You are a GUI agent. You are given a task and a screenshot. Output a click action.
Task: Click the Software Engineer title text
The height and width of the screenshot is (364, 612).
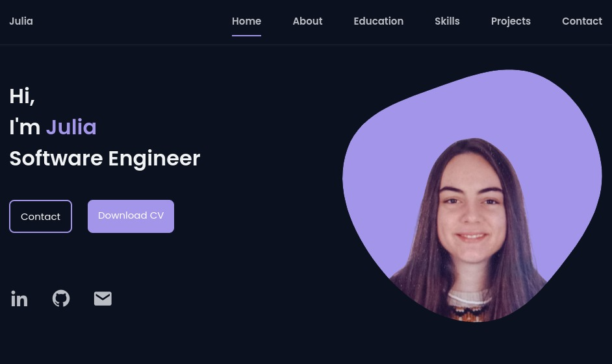click(105, 158)
